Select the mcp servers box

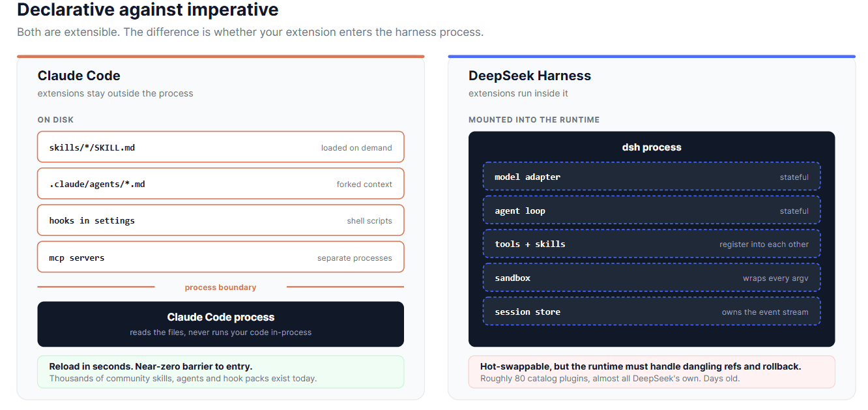[221, 257]
